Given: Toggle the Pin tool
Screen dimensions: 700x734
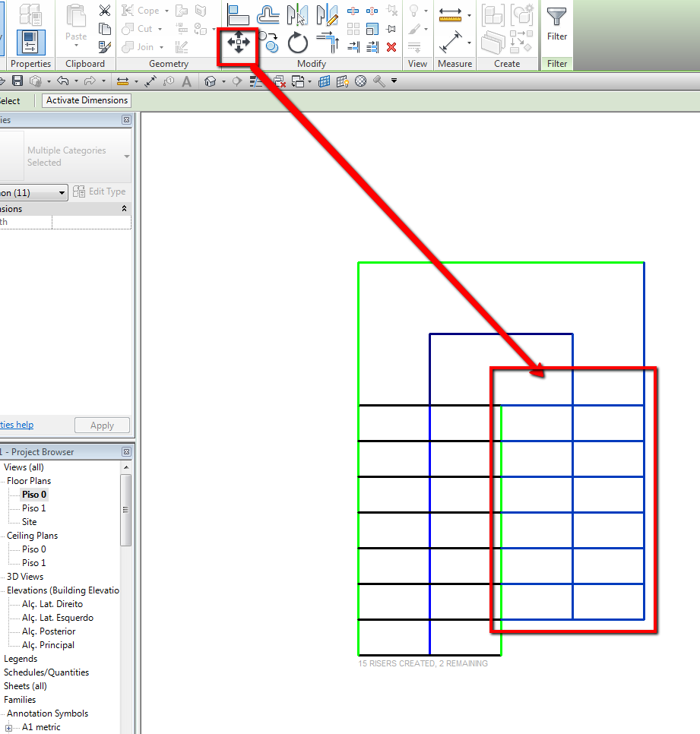Looking at the screenshot, I should tap(391, 30).
